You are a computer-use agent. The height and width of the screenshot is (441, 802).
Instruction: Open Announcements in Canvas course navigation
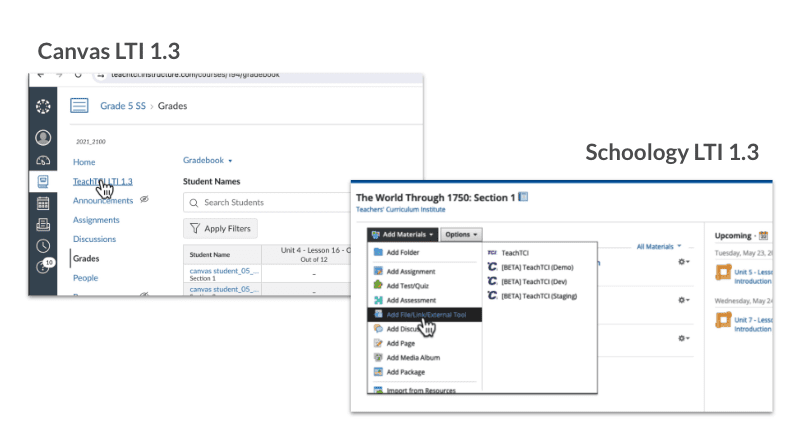tap(103, 200)
